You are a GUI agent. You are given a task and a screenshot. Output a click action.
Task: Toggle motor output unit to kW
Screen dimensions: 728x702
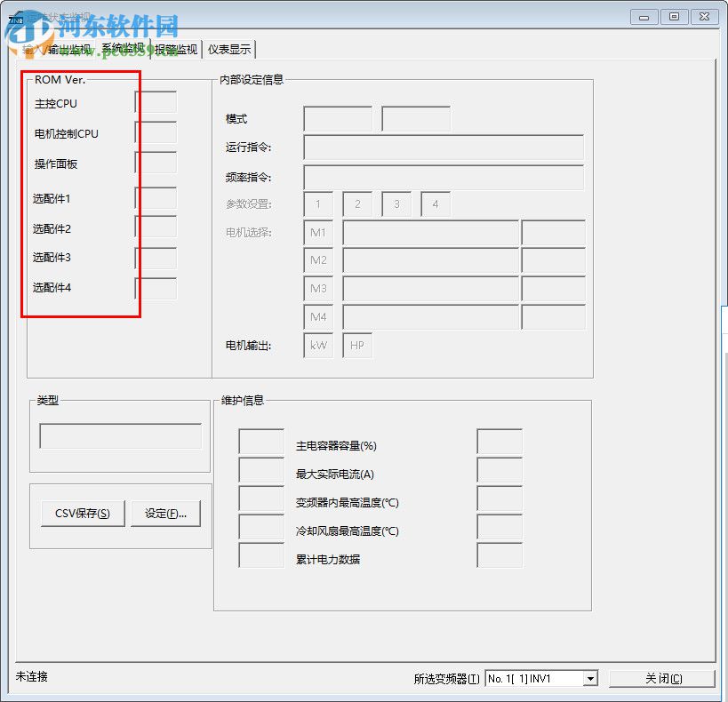[x=317, y=345]
